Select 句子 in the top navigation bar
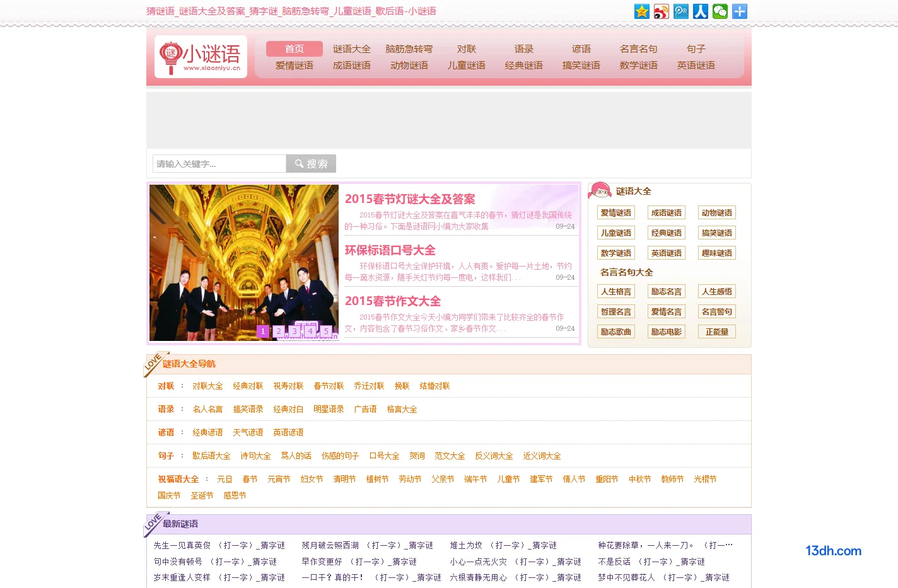This screenshot has width=898, height=588. [696, 49]
